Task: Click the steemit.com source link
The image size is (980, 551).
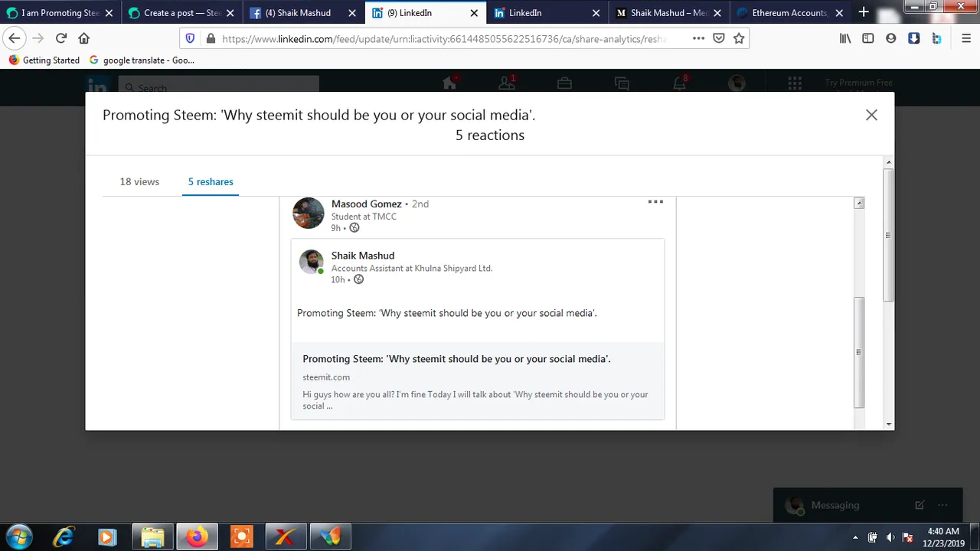Action: 326,377
